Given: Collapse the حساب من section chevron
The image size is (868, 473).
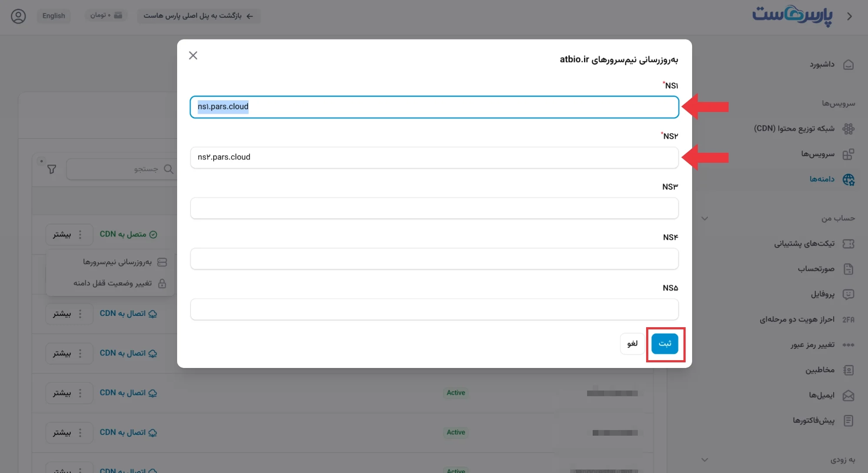Looking at the screenshot, I should click(705, 218).
